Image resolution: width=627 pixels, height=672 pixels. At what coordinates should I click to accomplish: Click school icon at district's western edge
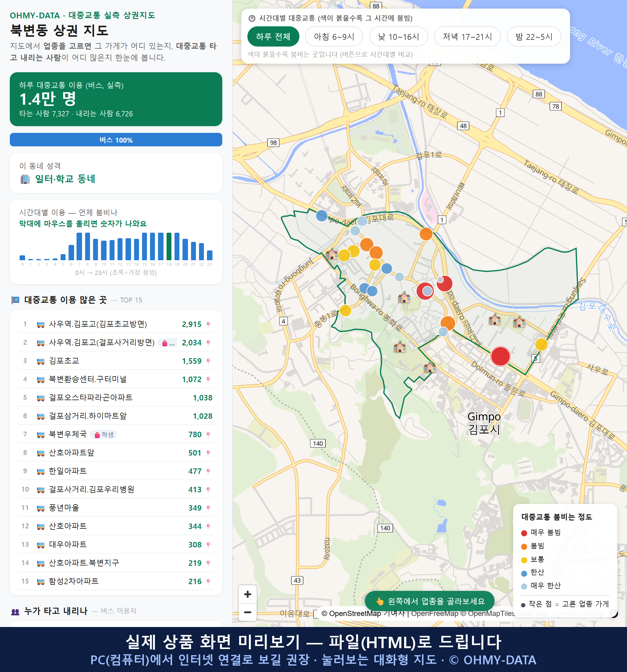331,253
